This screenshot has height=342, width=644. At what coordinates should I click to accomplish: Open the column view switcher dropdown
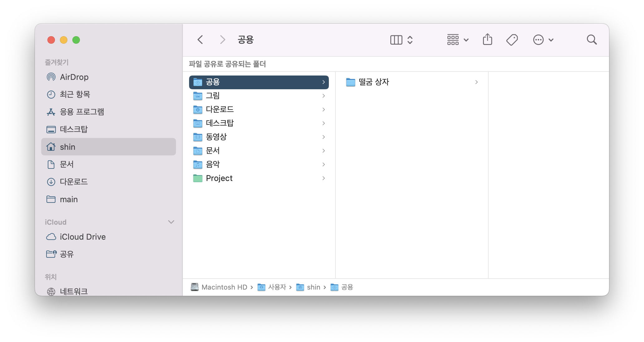click(402, 40)
